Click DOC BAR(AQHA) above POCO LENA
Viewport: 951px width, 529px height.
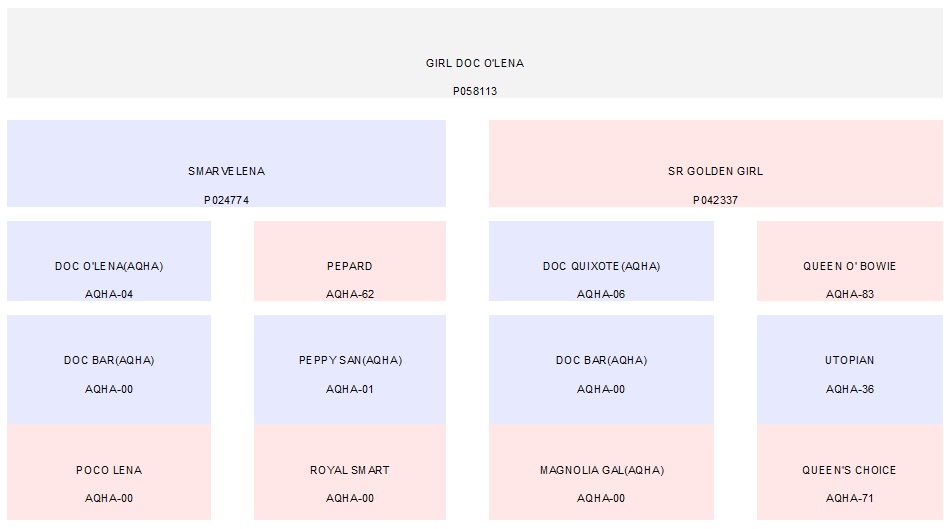[x=109, y=360]
